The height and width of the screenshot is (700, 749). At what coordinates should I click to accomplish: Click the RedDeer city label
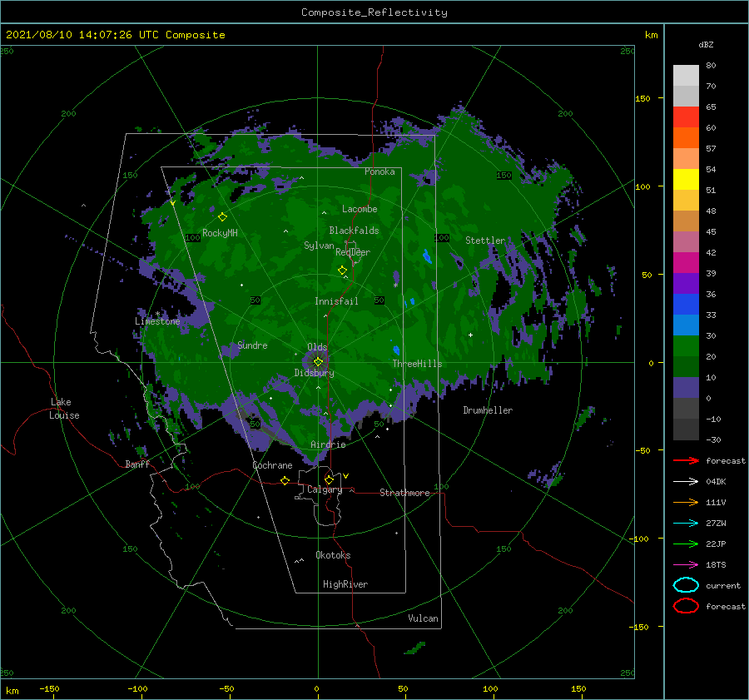pos(353,252)
